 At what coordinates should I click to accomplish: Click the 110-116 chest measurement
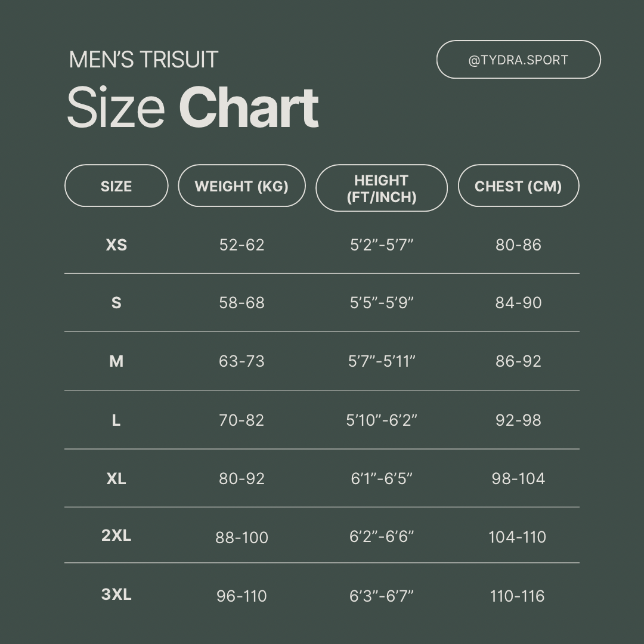click(518, 596)
